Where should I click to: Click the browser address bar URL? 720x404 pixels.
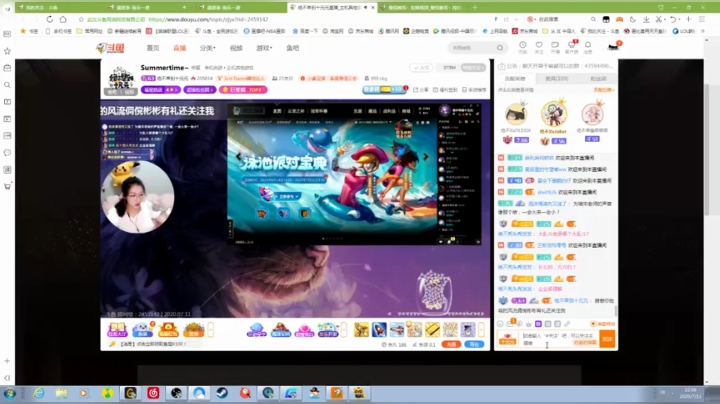click(208, 19)
